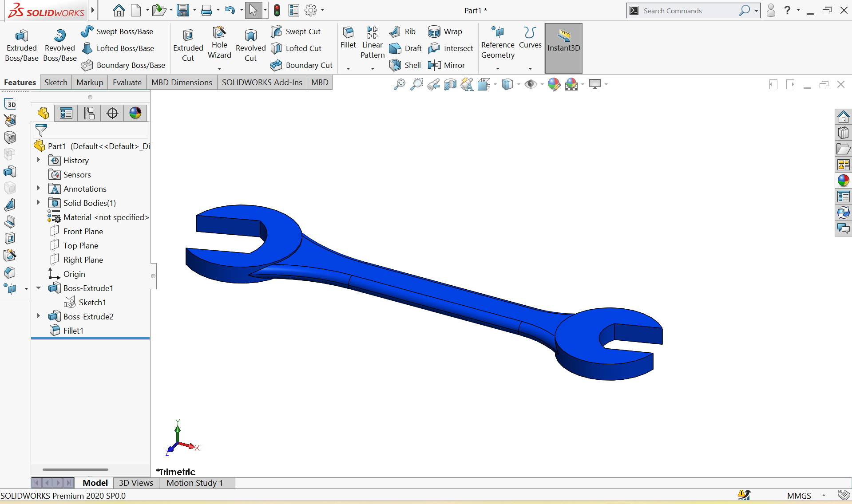The width and height of the screenshot is (852, 504).
Task: Open the Curves dropdown arrow
Action: pyautogui.click(x=530, y=68)
